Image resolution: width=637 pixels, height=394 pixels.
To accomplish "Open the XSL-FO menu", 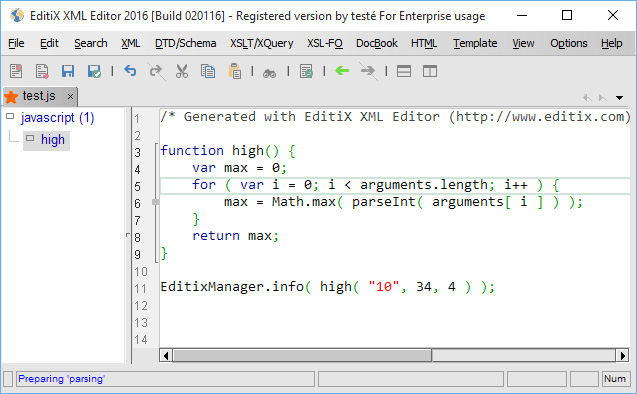I will tap(325, 43).
